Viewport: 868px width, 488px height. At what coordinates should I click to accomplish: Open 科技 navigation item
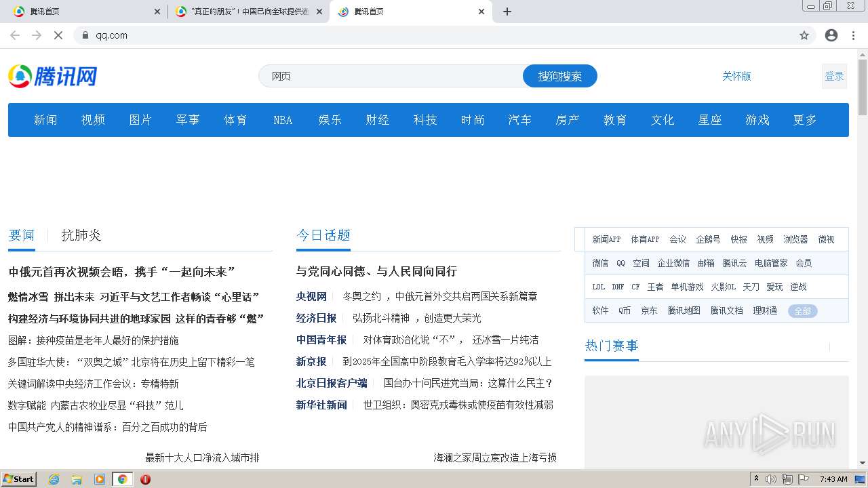425,120
